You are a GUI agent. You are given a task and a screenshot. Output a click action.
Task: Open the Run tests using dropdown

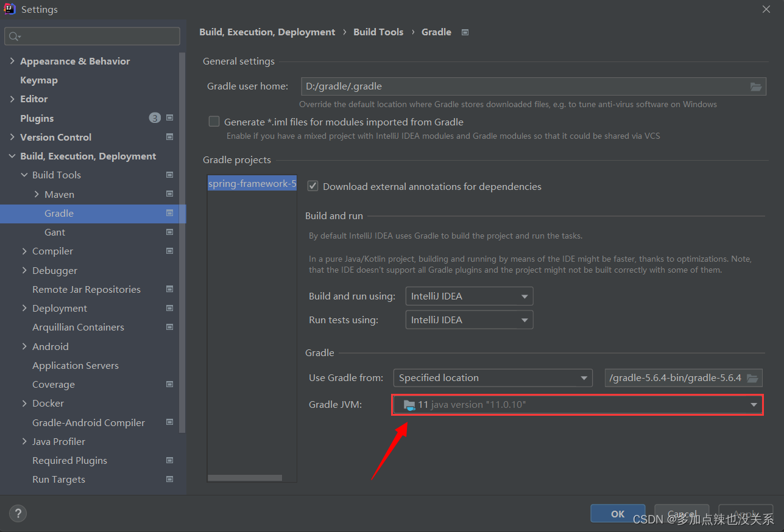[469, 320]
